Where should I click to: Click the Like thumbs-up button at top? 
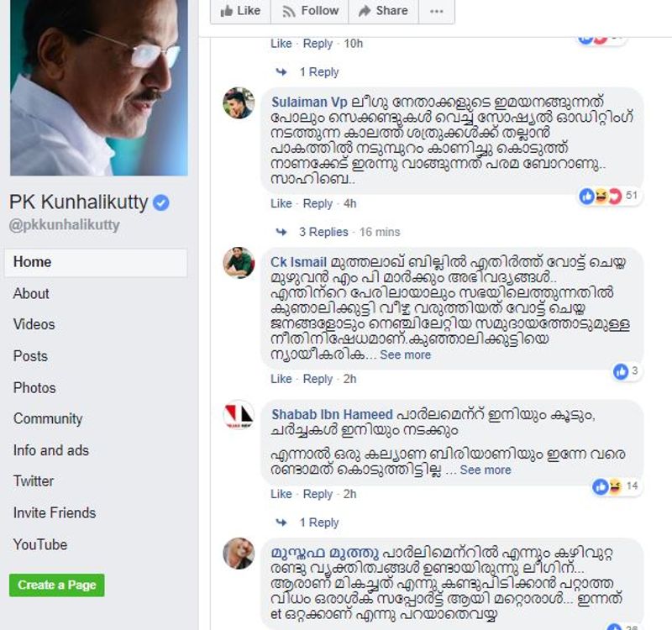240,11
